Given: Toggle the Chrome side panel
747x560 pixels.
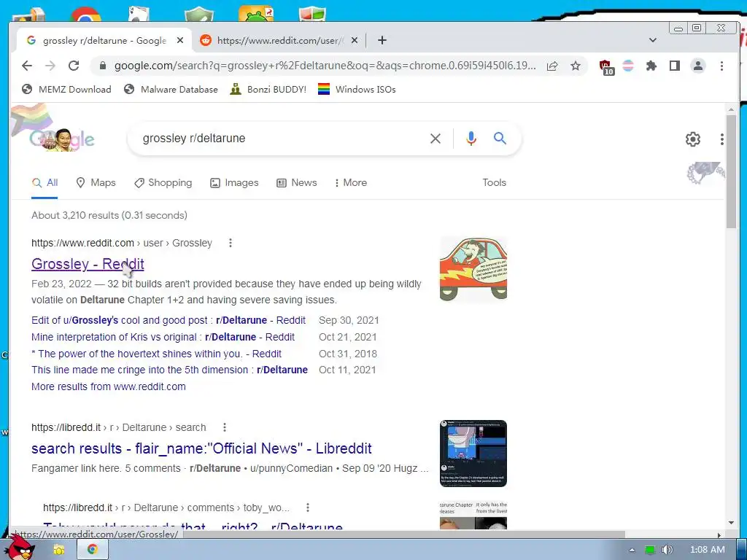Looking at the screenshot, I should [674, 66].
